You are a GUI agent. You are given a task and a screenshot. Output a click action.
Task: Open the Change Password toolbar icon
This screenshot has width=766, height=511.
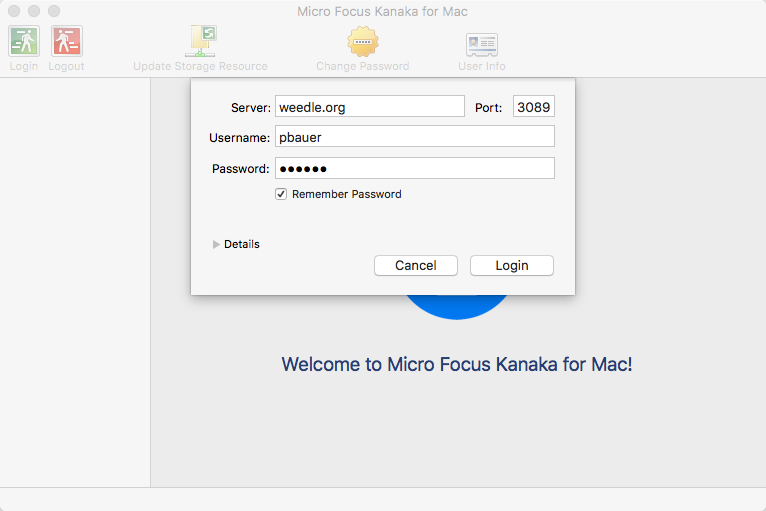point(362,42)
